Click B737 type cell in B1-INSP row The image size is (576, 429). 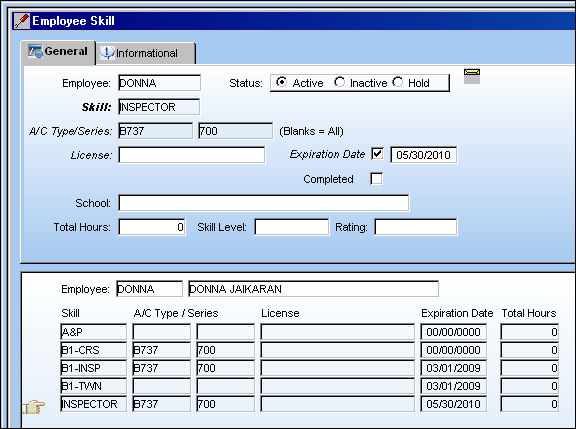(162, 368)
